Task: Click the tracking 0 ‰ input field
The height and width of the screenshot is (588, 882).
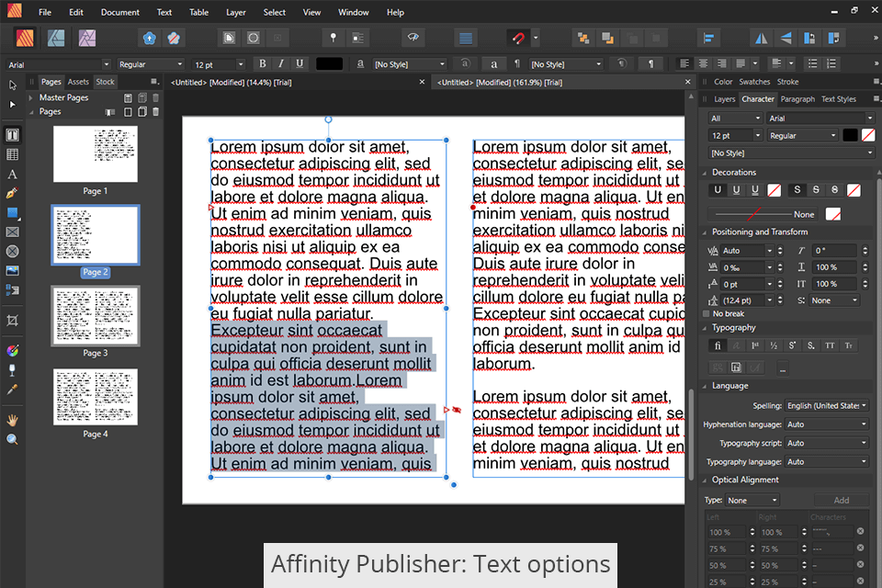Action: (x=743, y=268)
